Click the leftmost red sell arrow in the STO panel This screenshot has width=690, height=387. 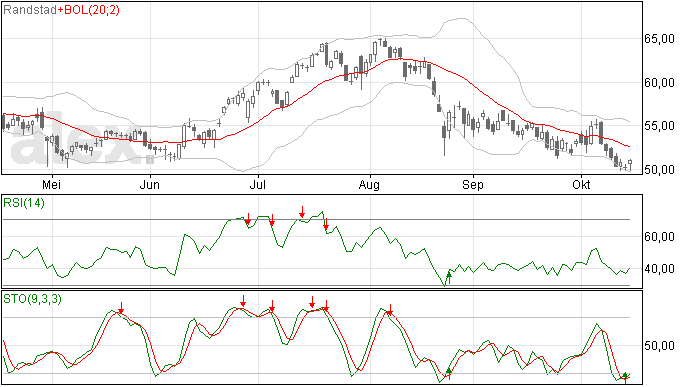[121, 308]
